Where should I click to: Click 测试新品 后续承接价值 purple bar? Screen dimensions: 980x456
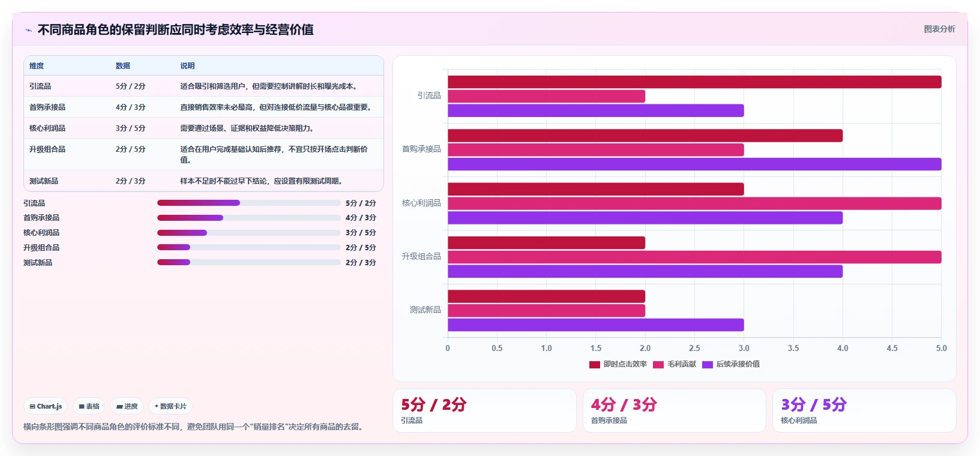pos(596,325)
